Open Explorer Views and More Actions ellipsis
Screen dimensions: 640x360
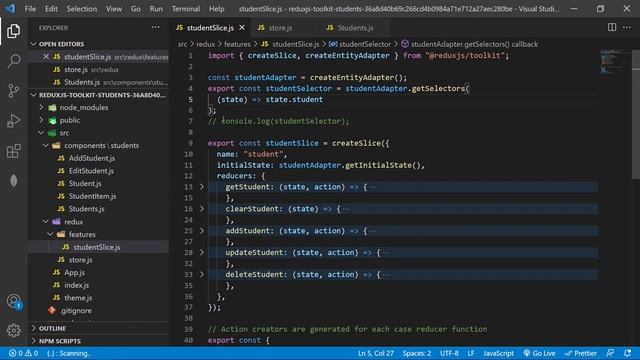tap(156, 27)
